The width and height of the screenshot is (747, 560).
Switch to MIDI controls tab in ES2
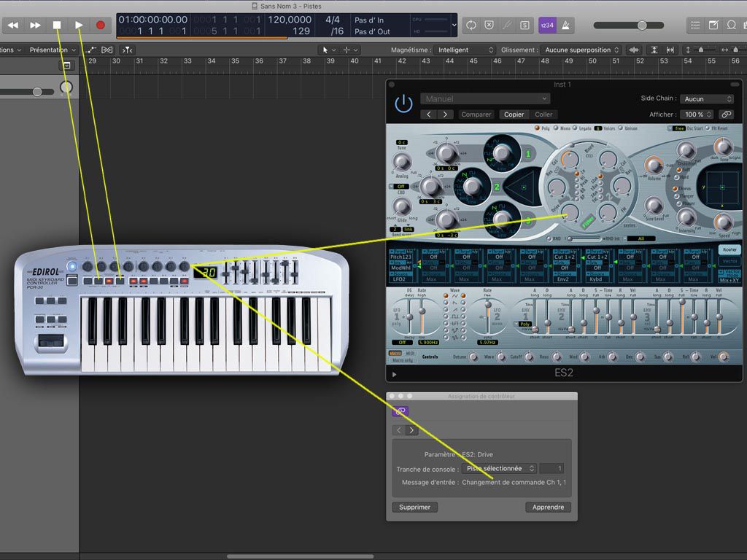tap(409, 354)
